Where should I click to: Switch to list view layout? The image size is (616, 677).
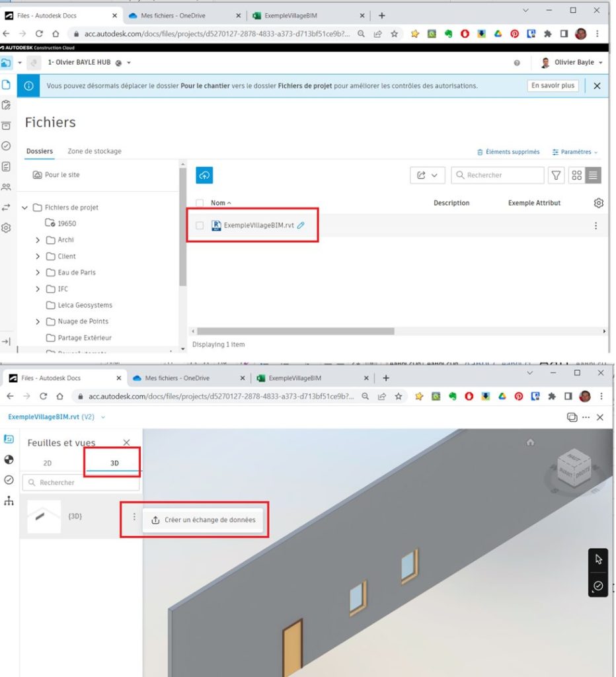pyautogui.click(x=593, y=175)
